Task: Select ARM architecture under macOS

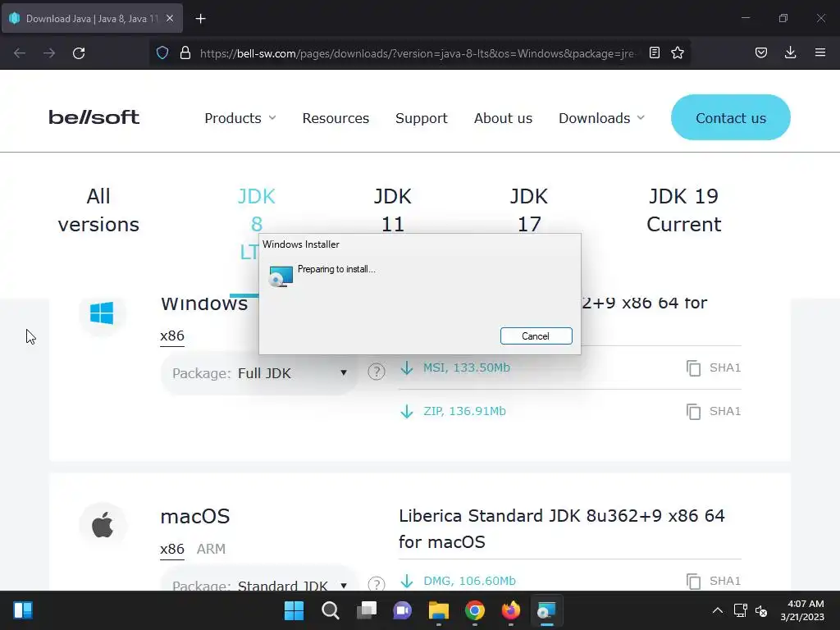Action: click(x=211, y=549)
